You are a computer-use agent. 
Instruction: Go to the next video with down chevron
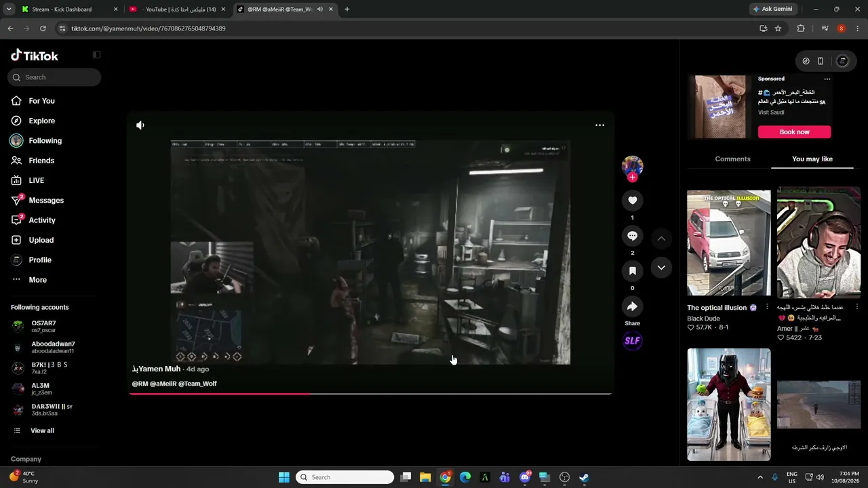point(661,268)
